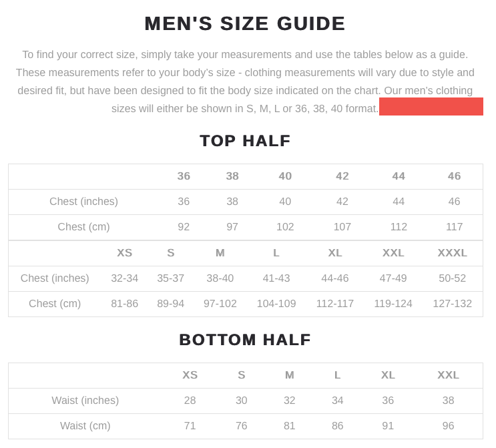Click the 38-40 chest inches cell

(x=220, y=278)
